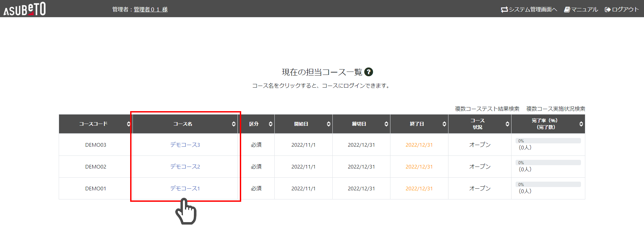Image resolution: width=644 pixels, height=232 pixels.
Task: Select the デモコース1 course name
Action: [185, 189]
